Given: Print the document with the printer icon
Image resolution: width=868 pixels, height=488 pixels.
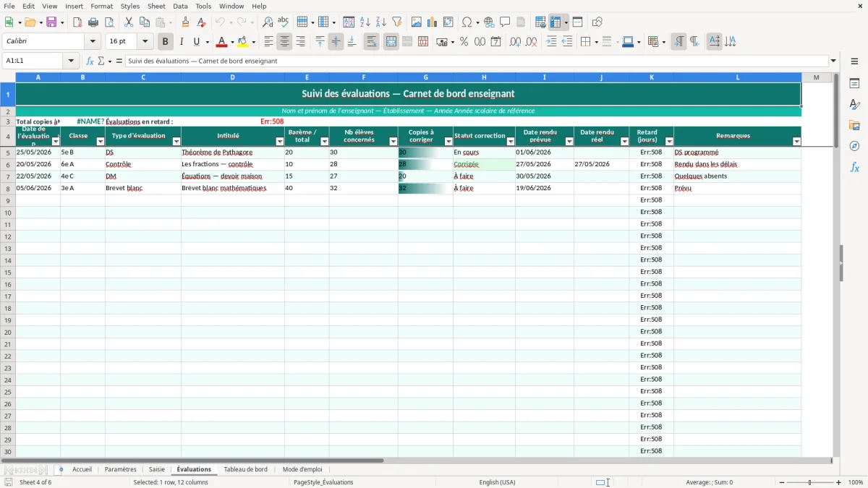Looking at the screenshot, I should [x=93, y=22].
